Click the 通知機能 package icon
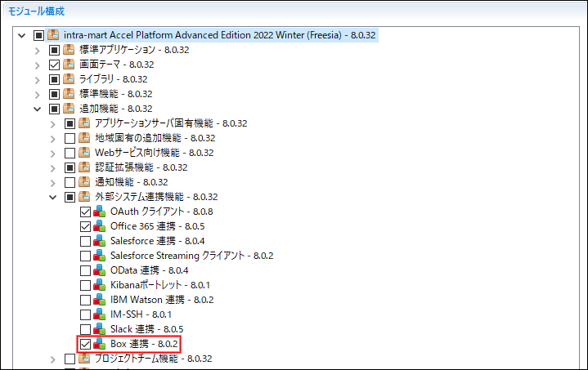Viewport: 588px width, 370px height. [84, 181]
